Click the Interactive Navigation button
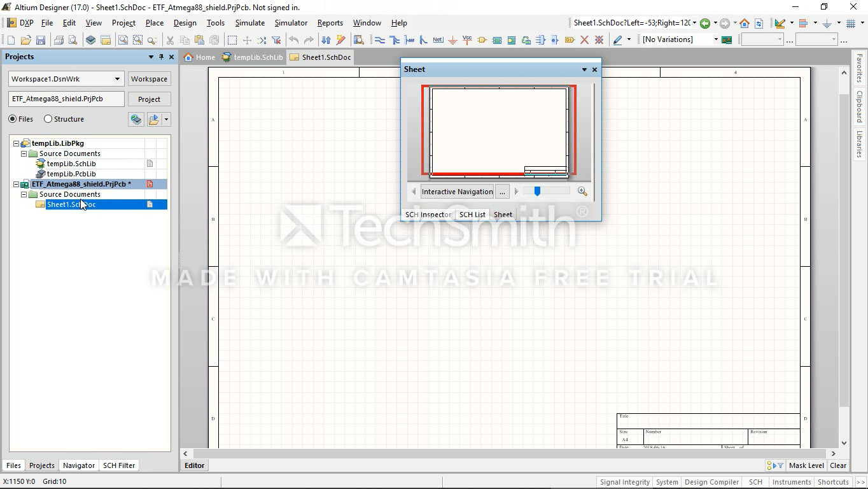 click(x=457, y=192)
